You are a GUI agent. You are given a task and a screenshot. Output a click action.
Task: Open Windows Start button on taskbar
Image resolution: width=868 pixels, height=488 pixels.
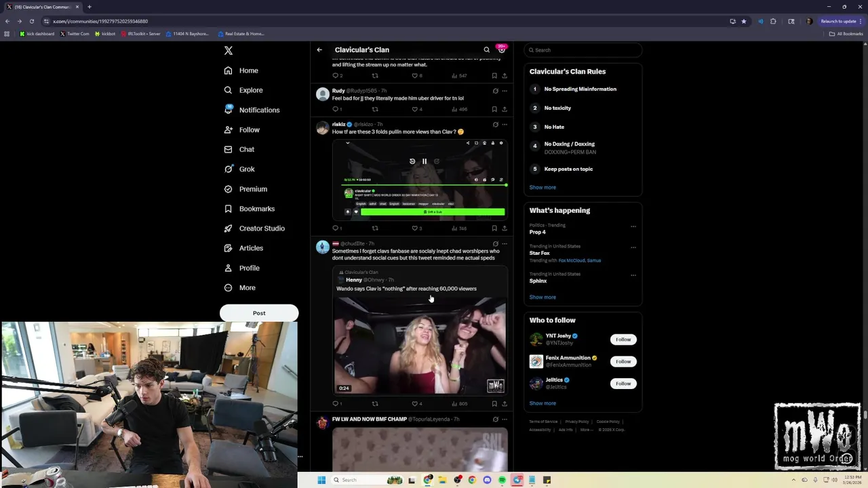321,480
